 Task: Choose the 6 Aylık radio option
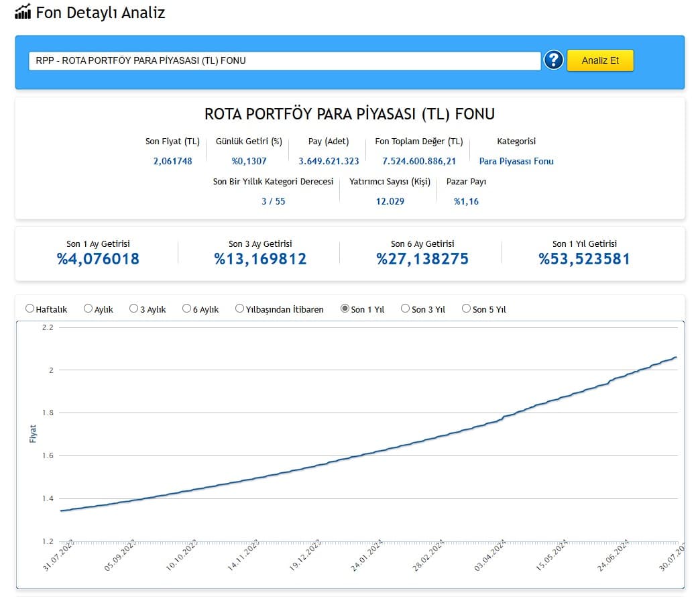pos(186,309)
